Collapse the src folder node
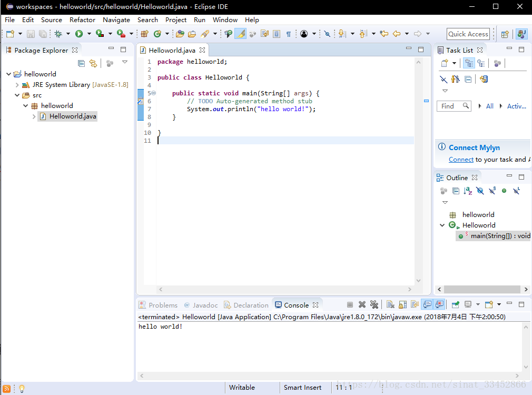The height and width of the screenshot is (395, 532). tap(17, 95)
